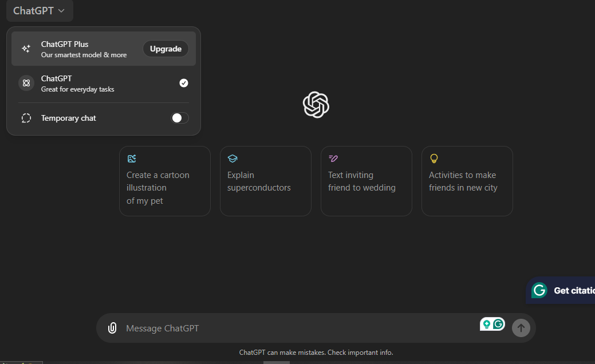Click the Grammarly G icon in the message box
Viewport: 595px width, 364px height.
(x=499, y=324)
